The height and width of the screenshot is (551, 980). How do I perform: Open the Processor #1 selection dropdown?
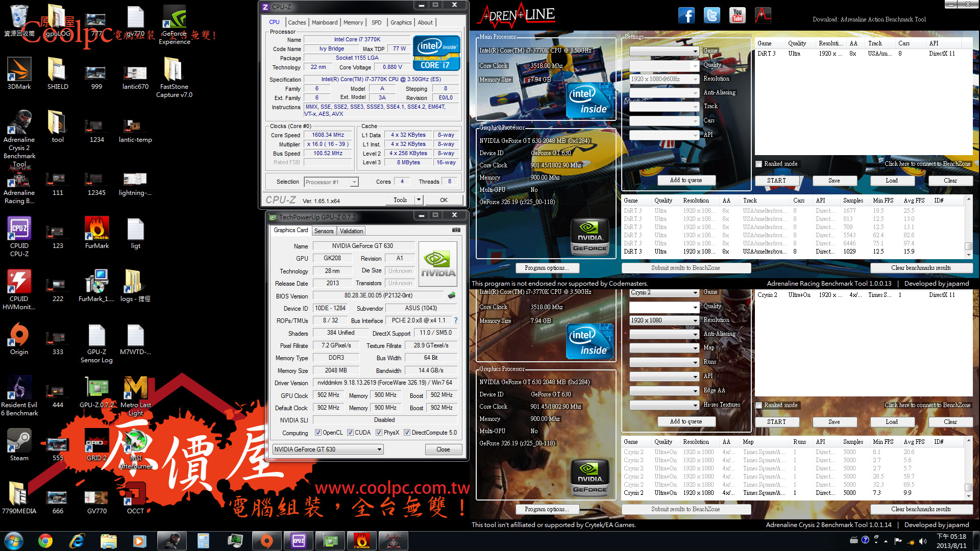(x=354, y=182)
